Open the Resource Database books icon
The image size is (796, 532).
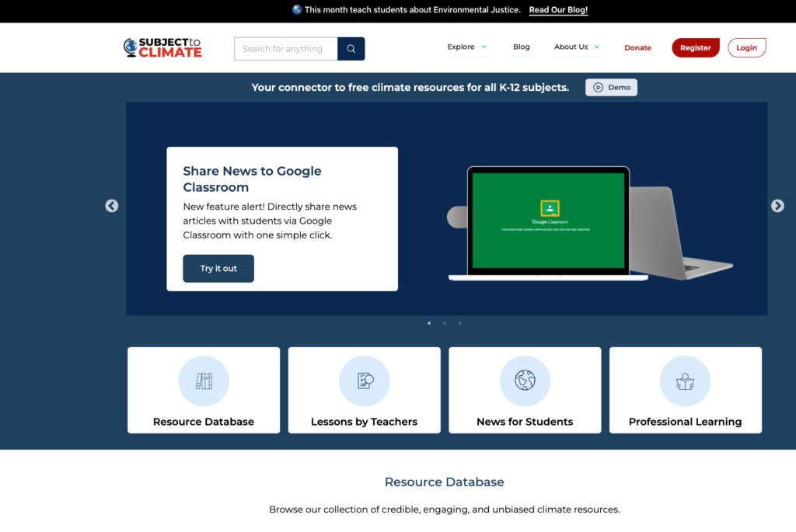pyautogui.click(x=204, y=381)
